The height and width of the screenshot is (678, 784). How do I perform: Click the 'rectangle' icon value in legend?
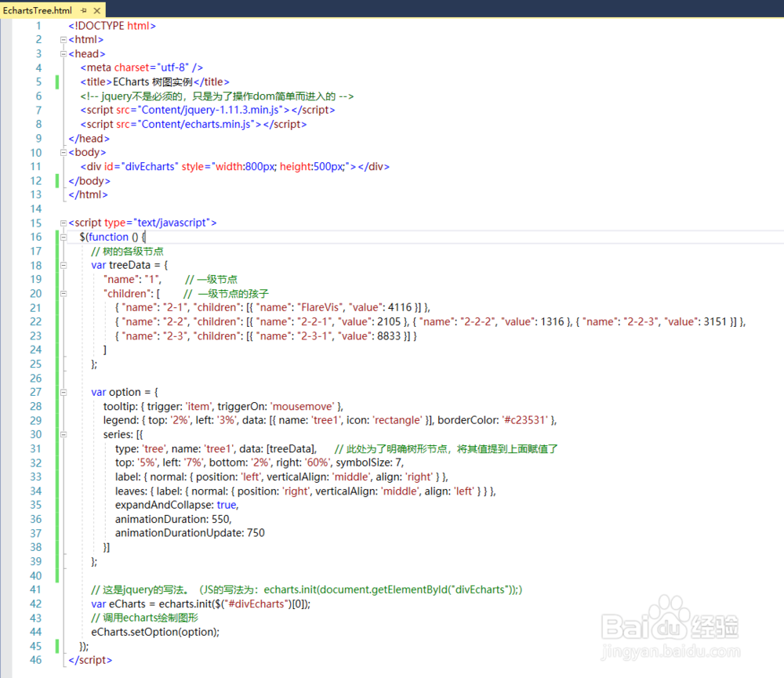(x=398, y=420)
